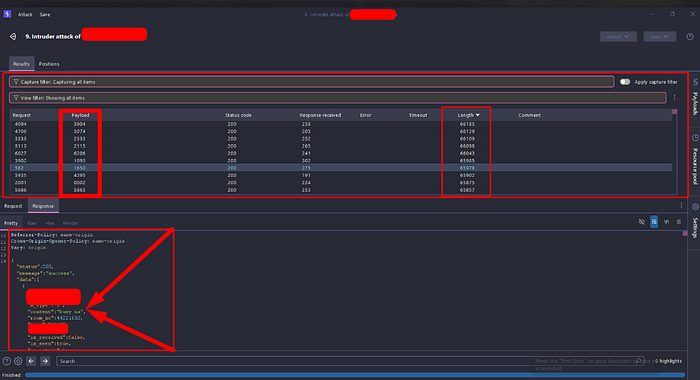Viewport: 700px width, 380px height.
Task: Switch to the Results tab
Action: (21, 64)
